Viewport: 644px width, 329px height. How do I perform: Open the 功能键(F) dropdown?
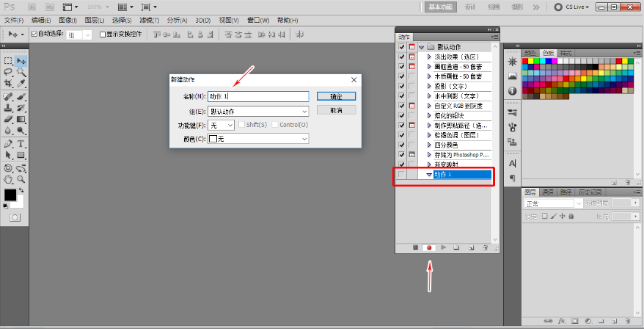tap(222, 125)
